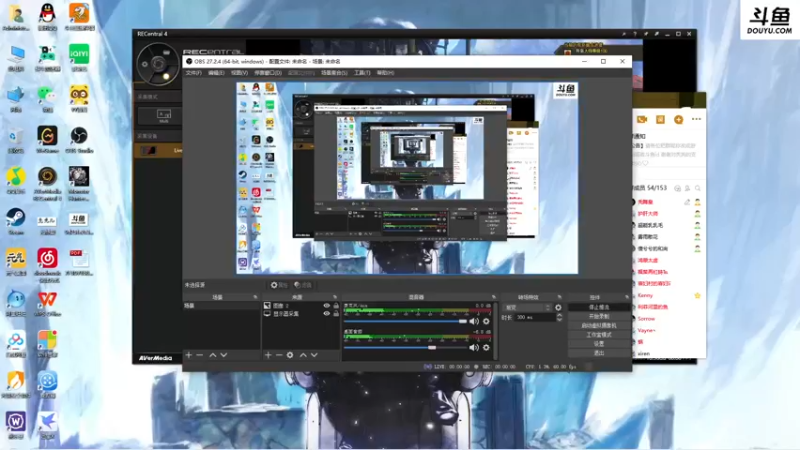Screen dimensions: 800x450
Task: Toggle visibility eye of 显示器采集 source
Action: point(327,314)
